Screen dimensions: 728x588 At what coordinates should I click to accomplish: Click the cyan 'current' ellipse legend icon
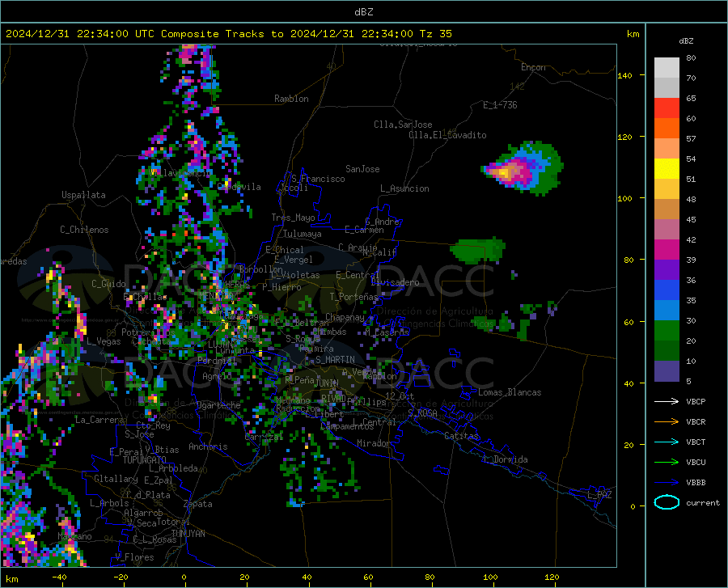(667, 502)
